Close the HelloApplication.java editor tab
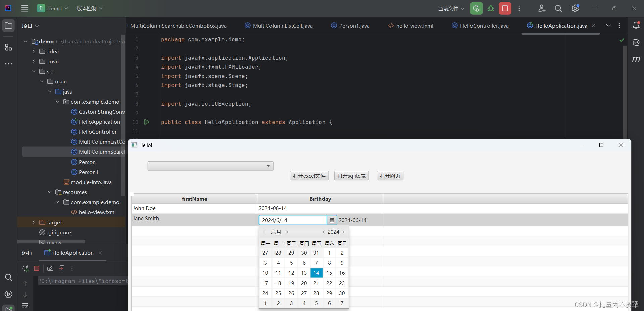The width and height of the screenshot is (644, 311). 594,25
